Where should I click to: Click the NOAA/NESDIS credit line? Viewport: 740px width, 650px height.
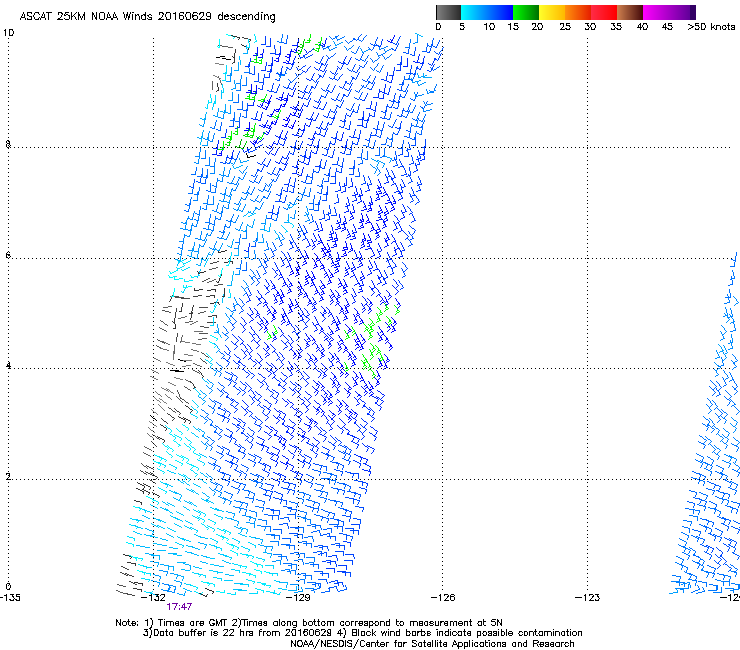(432, 644)
